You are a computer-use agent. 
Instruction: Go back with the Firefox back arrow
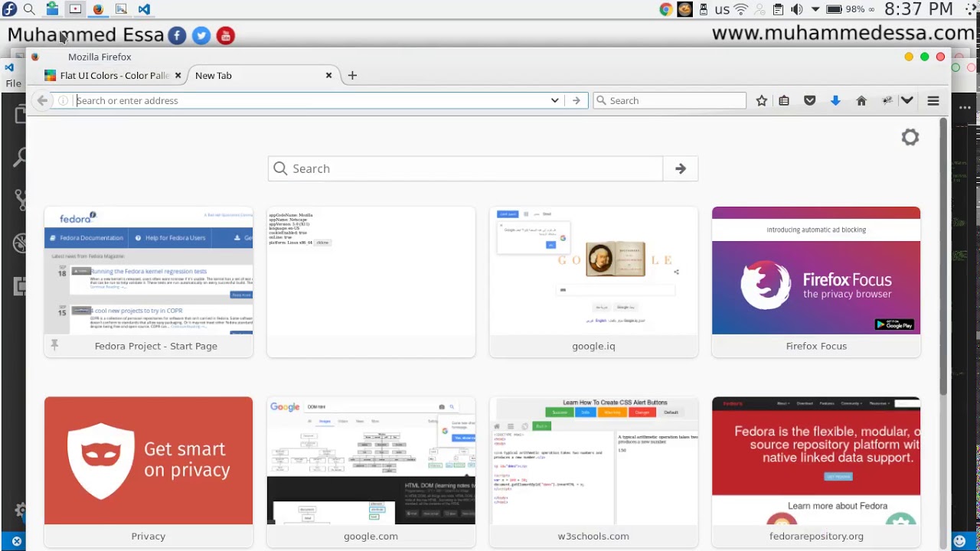[x=42, y=100]
